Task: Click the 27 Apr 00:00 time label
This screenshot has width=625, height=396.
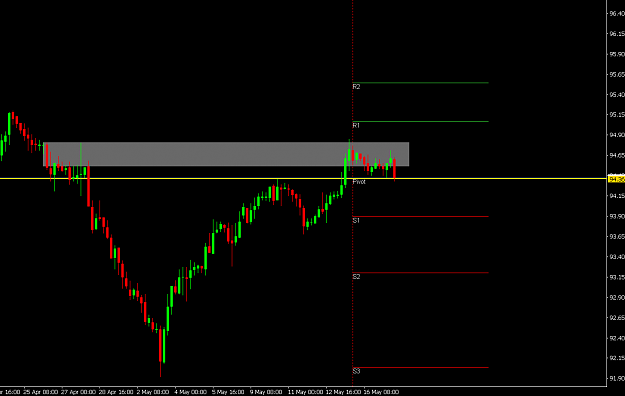Action: 78,392
